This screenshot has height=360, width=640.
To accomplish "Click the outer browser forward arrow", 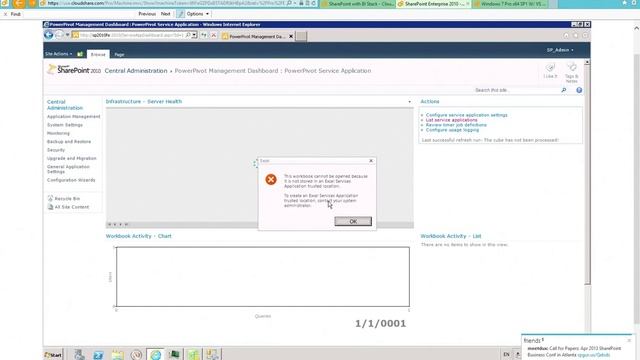I will pyautogui.click(x=32, y=3).
